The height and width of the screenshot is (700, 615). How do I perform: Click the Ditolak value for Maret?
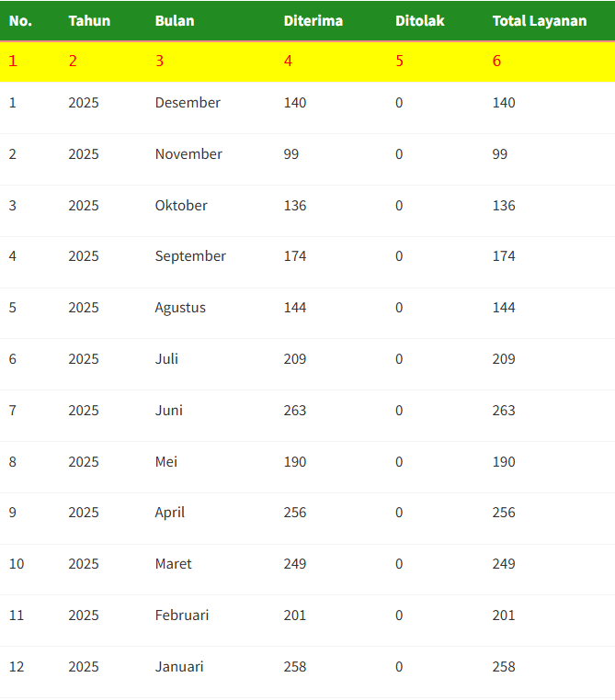pos(399,564)
